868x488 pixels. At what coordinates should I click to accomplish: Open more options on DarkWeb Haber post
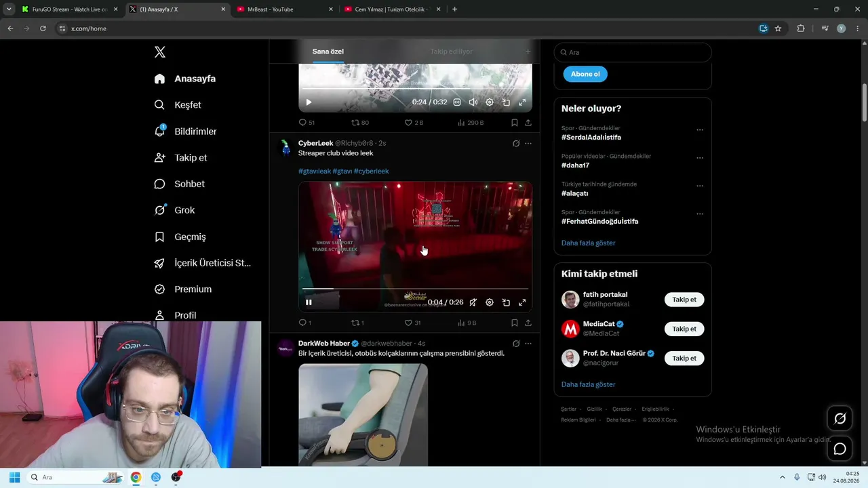click(x=528, y=344)
